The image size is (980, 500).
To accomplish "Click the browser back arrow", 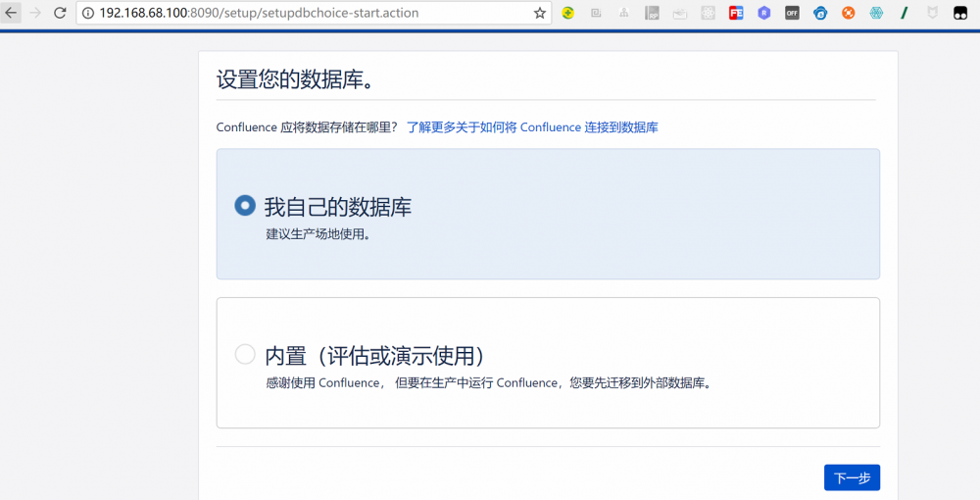I will pos(11,13).
